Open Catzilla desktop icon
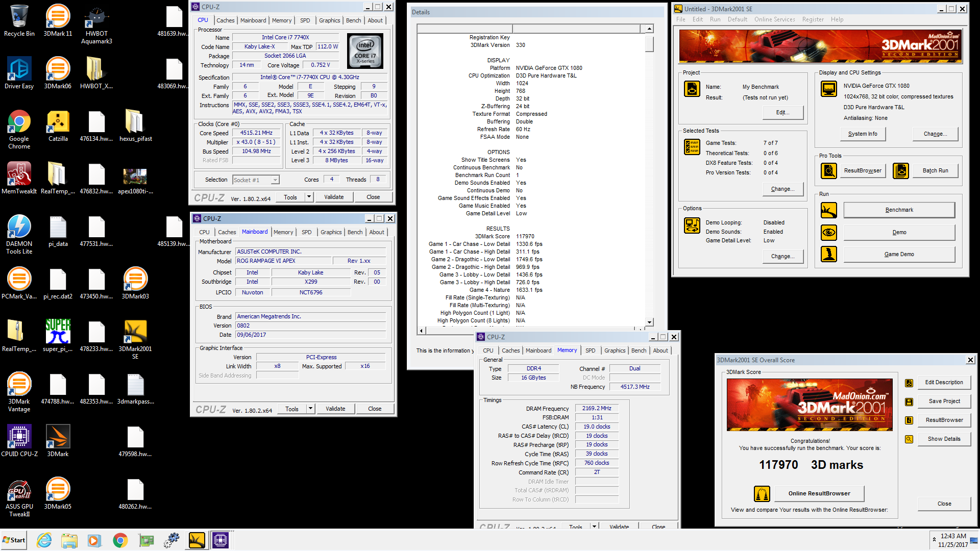Image resolution: width=980 pixels, height=551 pixels. pos(58,126)
